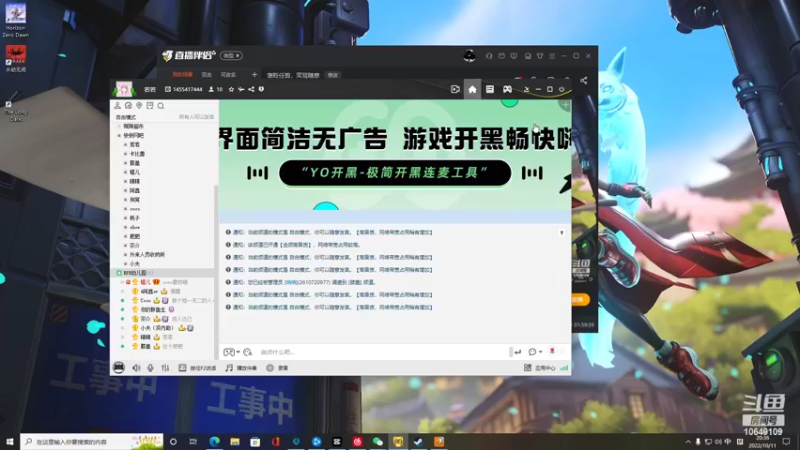Open the emoji picker icon in chat input
This screenshot has height=450, width=800.
247,352
